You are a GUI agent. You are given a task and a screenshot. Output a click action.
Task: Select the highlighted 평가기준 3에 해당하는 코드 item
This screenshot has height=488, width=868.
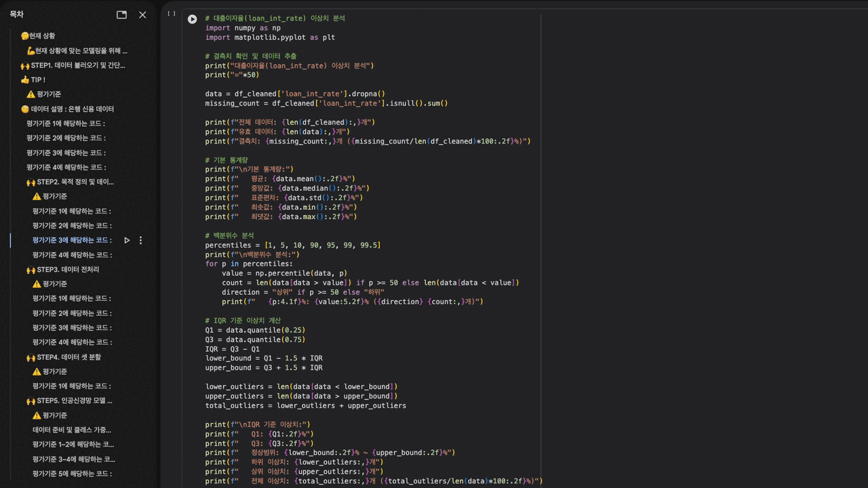click(x=72, y=240)
